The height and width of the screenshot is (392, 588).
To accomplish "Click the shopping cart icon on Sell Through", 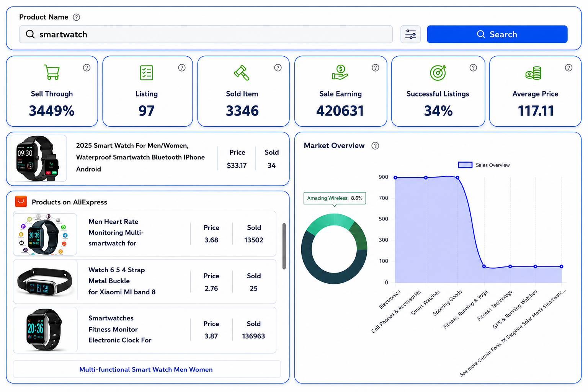I will (x=52, y=72).
